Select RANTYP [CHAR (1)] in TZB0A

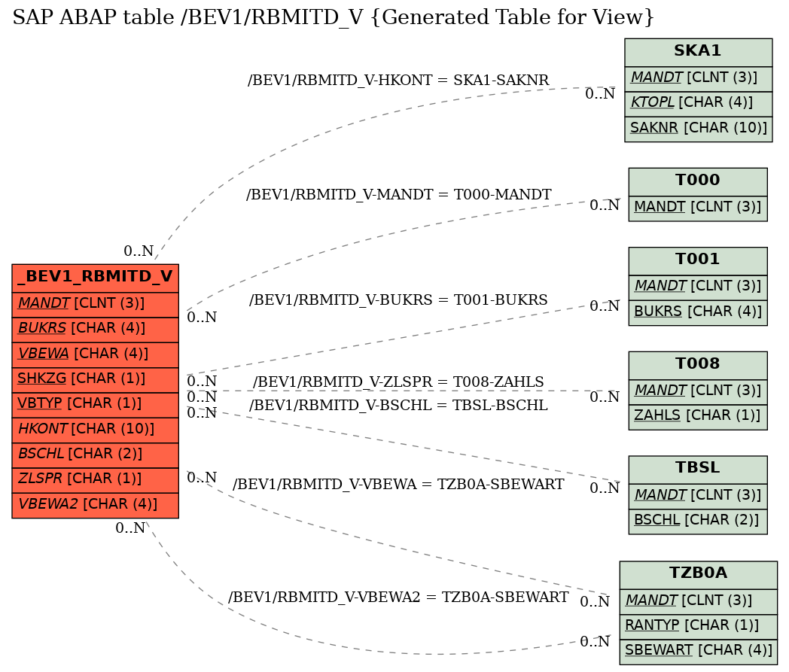(699, 627)
